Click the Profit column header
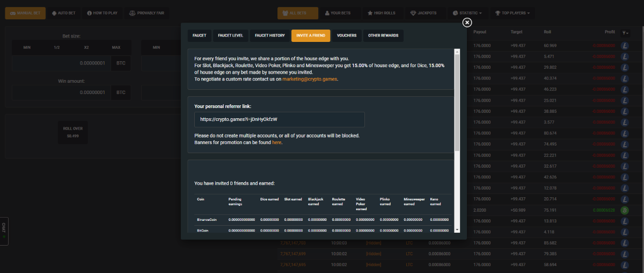Image resolution: width=644 pixels, height=273 pixels. [x=610, y=32]
